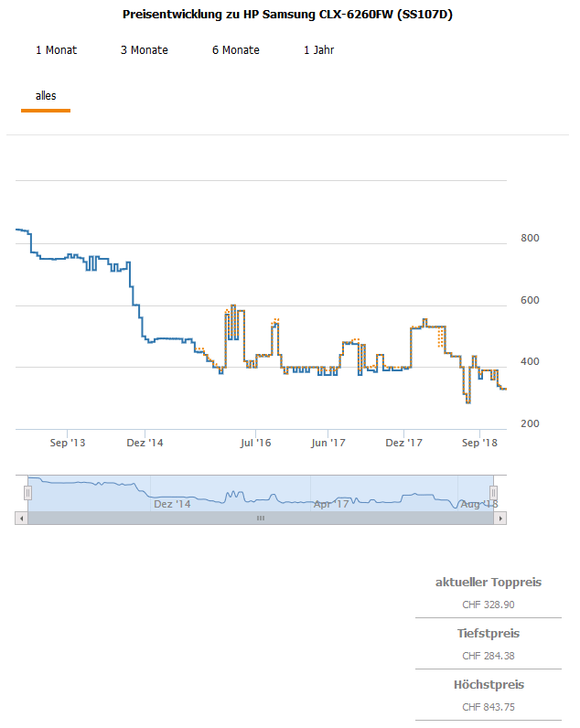
Task: Click the Höchstpreis value CHF 843.75
Action: coord(488,707)
